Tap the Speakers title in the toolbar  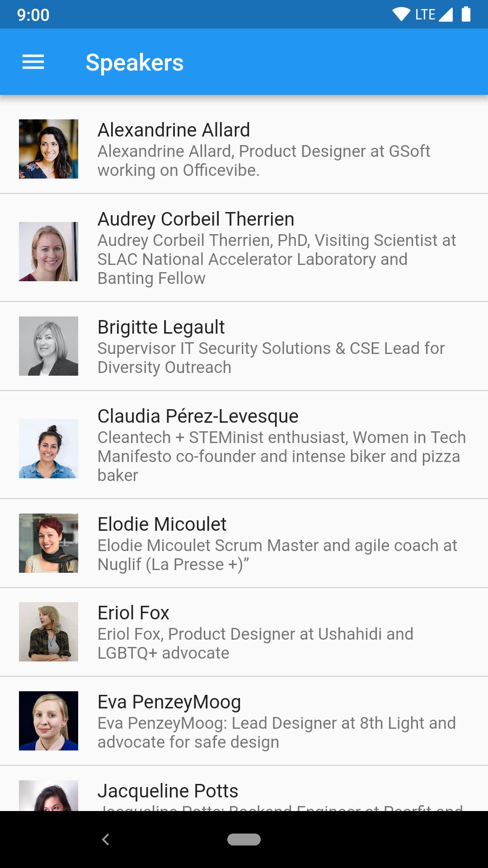click(x=135, y=62)
